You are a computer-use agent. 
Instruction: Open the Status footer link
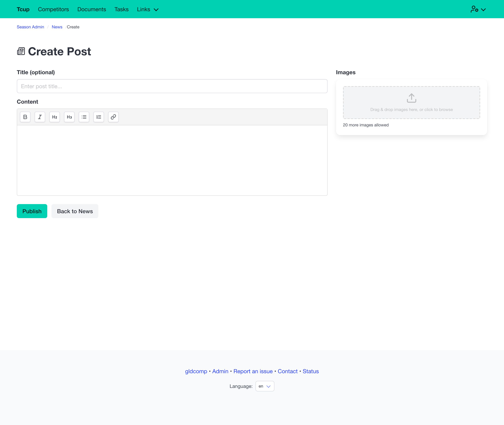pos(311,371)
